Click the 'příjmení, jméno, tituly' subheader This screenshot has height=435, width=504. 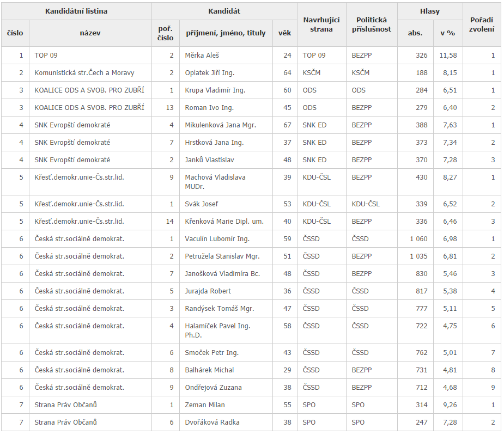tap(226, 33)
